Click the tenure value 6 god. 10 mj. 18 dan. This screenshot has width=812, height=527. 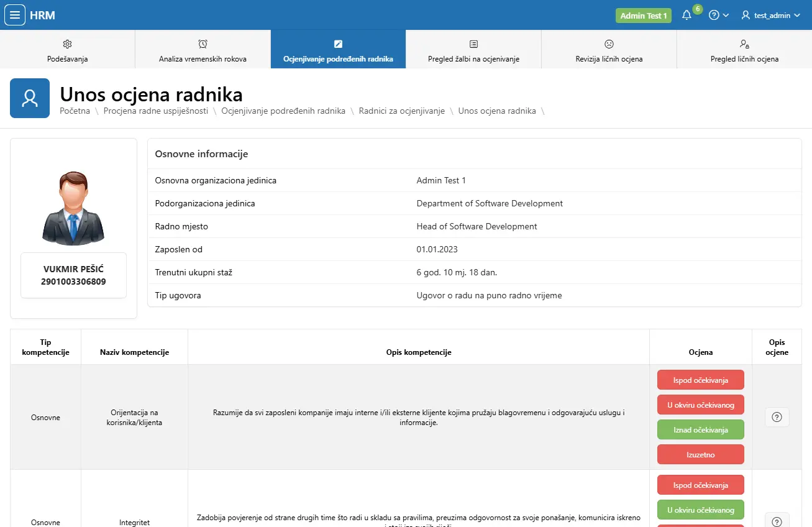(x=457, y=272)
